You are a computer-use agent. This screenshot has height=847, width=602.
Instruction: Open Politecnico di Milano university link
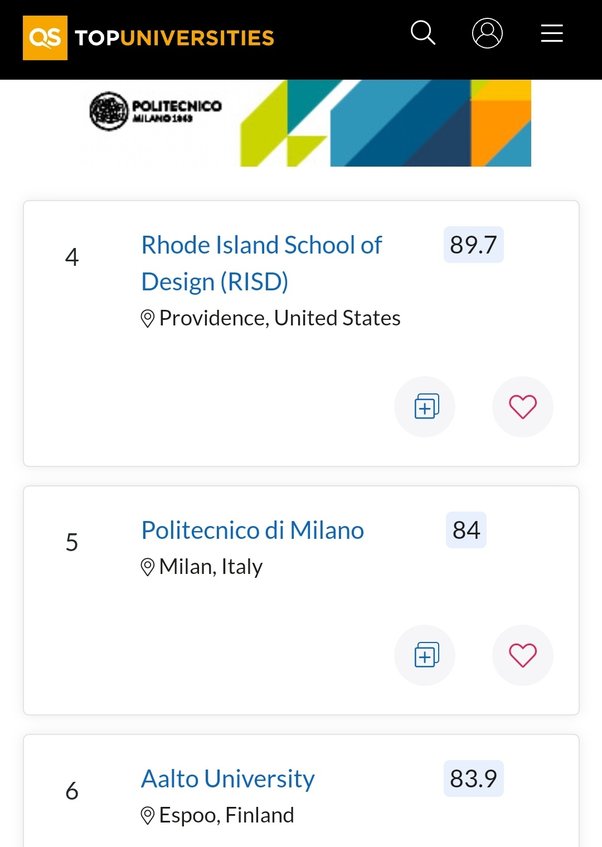click(x=252, y=530)
